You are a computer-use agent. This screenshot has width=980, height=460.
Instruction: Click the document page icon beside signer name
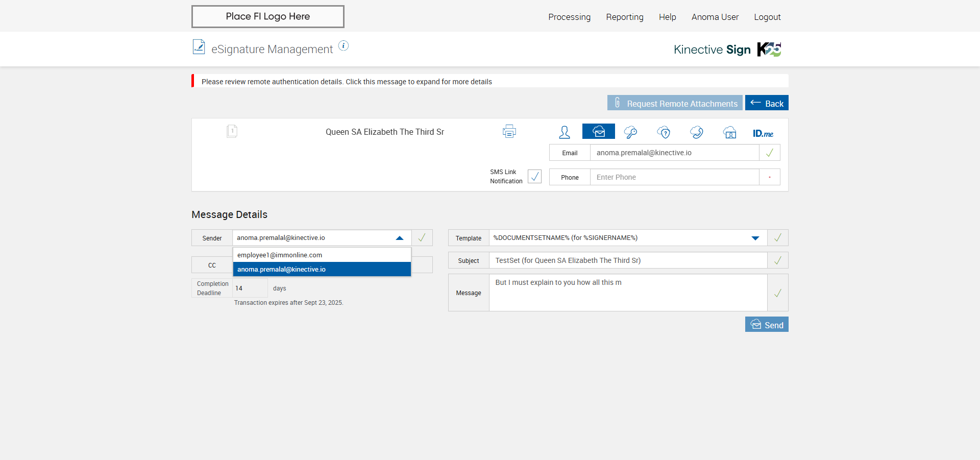point(232,131)
